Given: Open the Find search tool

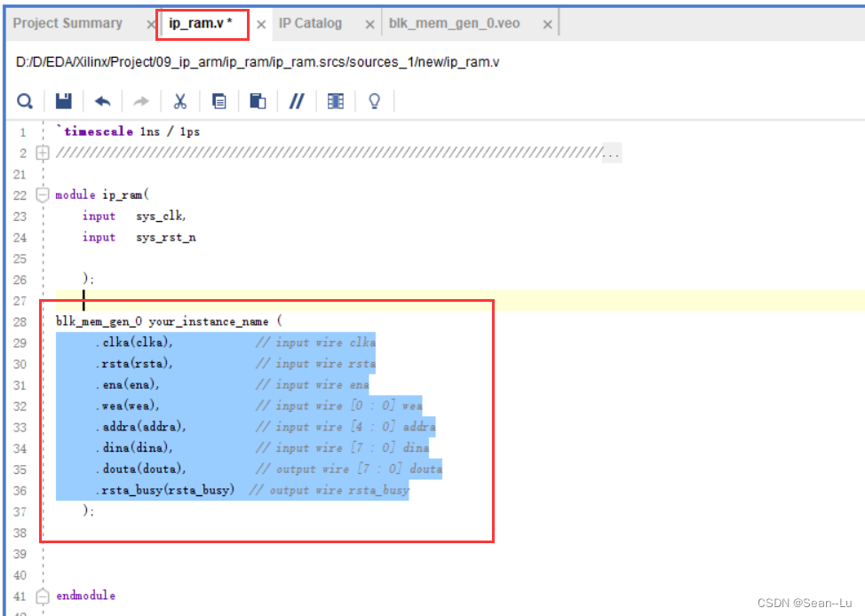Looking at the screenshot, I should click(x=25, y=101).
